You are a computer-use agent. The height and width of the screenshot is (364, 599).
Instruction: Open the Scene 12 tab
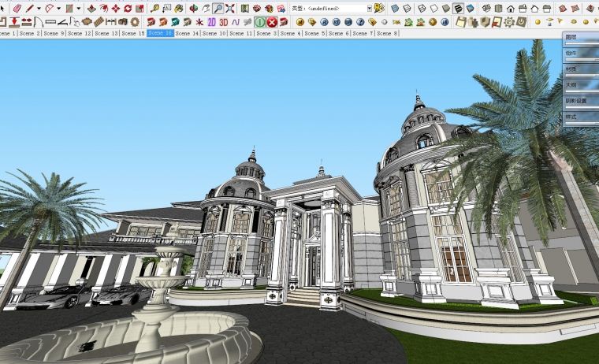click(x=79, y=34)
